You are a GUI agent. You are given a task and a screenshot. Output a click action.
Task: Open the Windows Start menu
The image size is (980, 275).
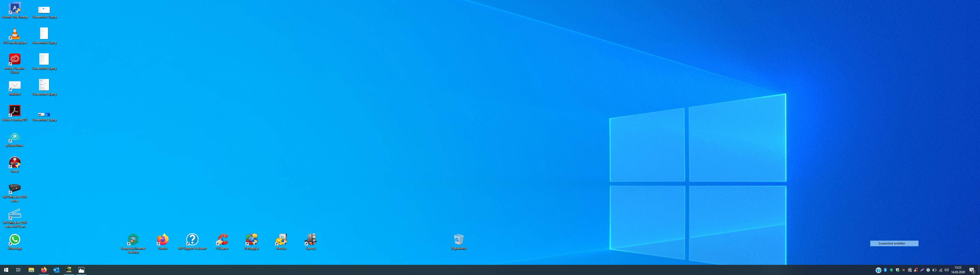(6, 270)
